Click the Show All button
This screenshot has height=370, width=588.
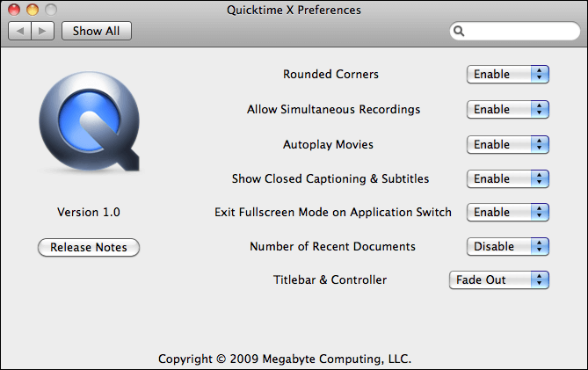[97, 31]
